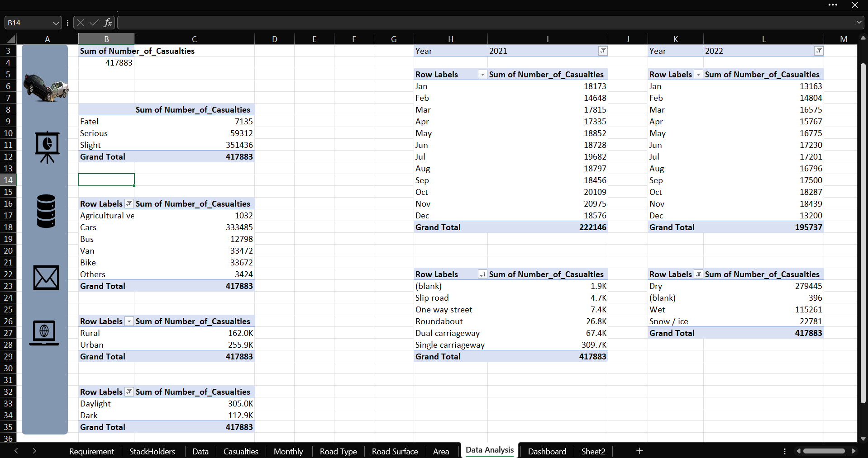
Task: Click the Cancel (X) icon in formula bar
Action: [80, 23]
